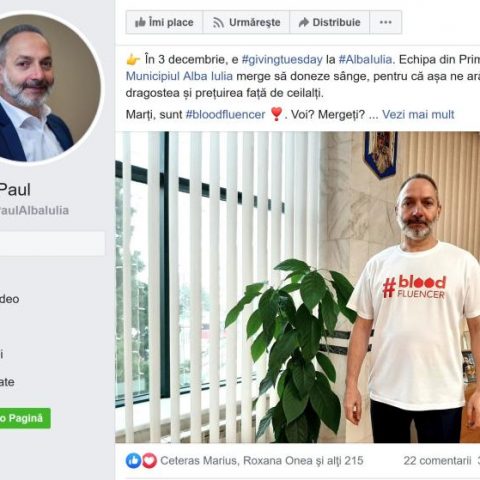Click the pointing hand emoji in post
The width and height of the screenshot is (480, 480).
coord(133,60)
